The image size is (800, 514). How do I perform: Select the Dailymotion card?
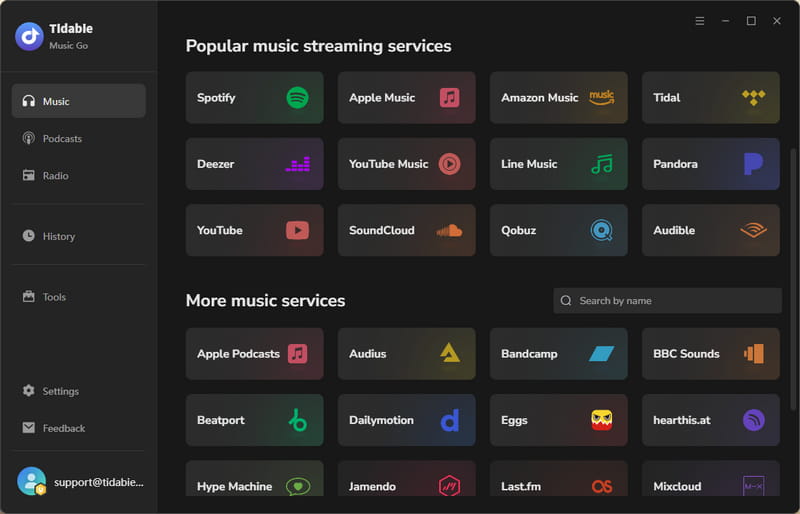coord(406,420)
